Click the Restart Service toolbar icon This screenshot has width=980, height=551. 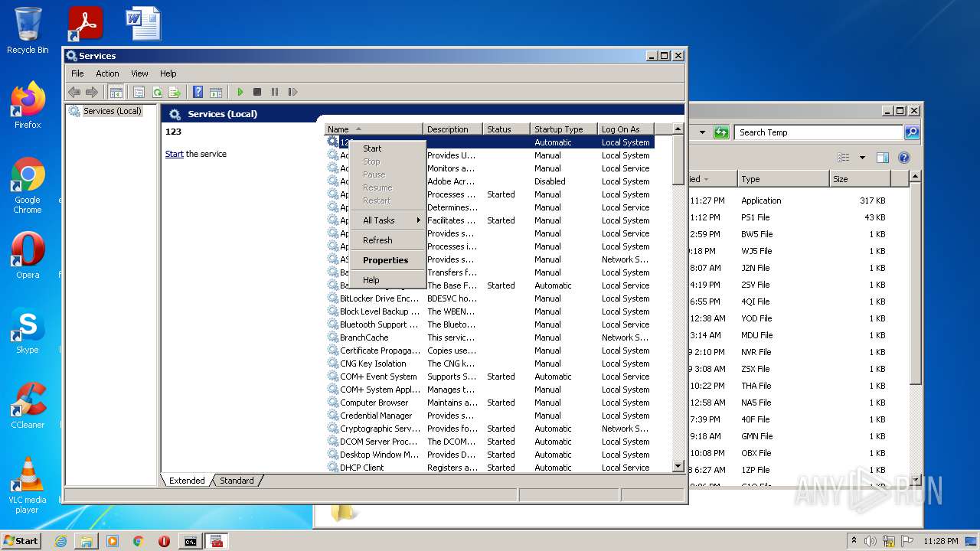coord(292,92)
